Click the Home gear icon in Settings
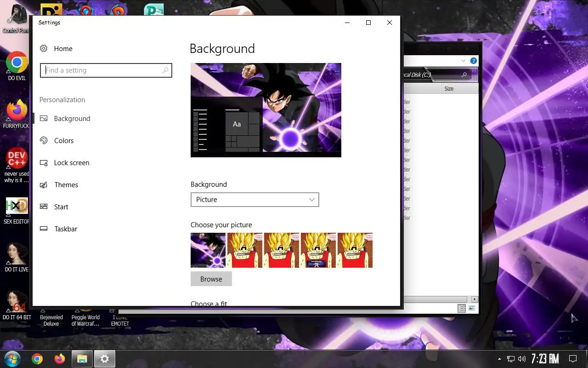The image size is (588, 368). tap(44, 48)
